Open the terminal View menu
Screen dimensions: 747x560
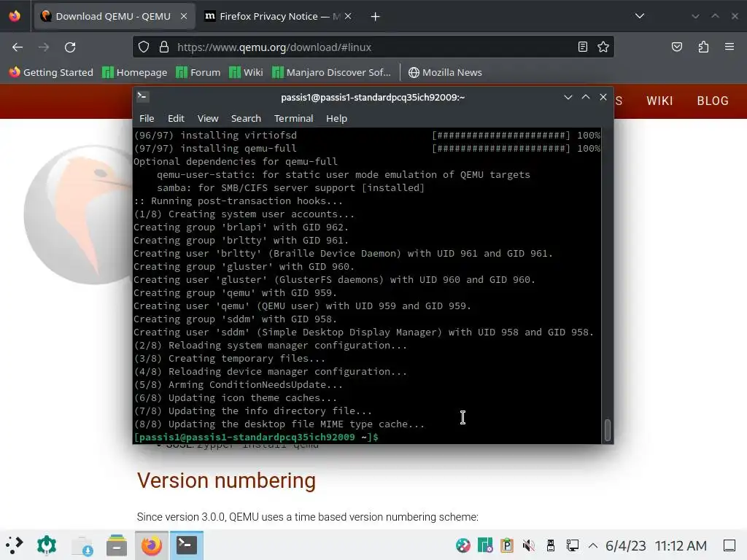(x=208, y=119)
